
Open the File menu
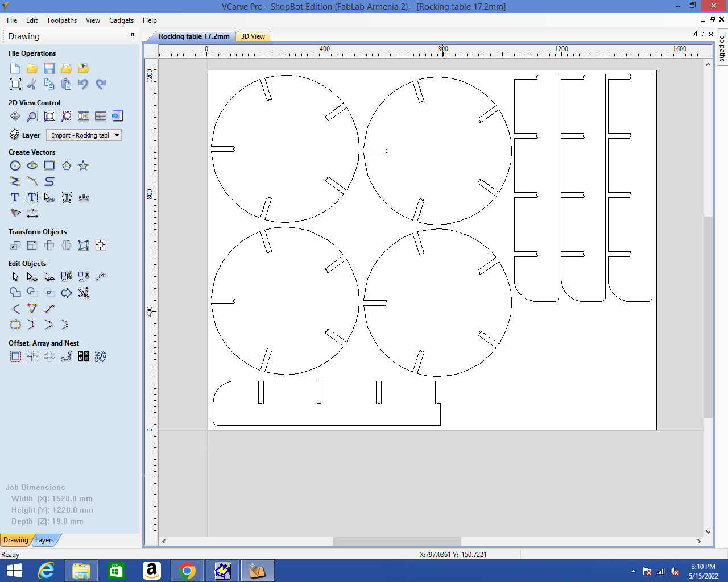12,20
